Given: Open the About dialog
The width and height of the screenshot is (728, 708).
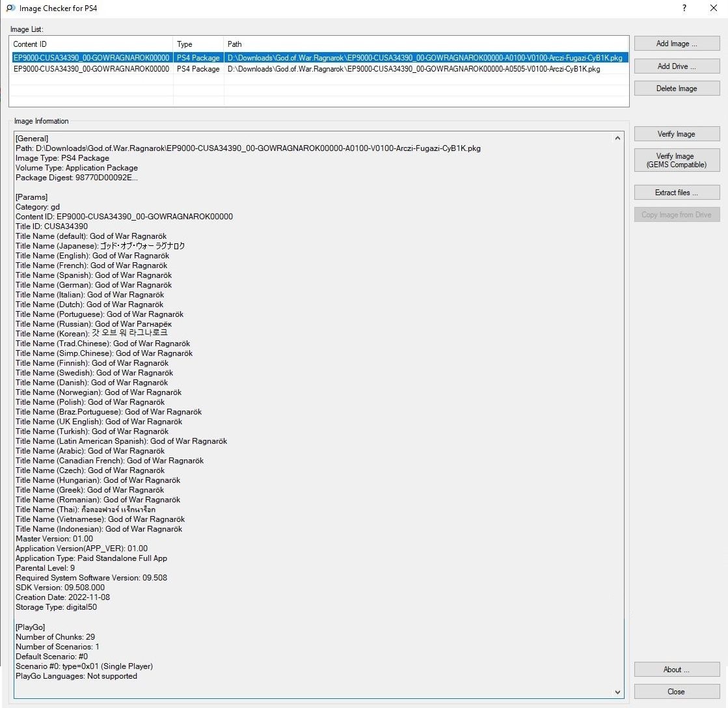Looking at the screenshot, I should [x=677, y=670].
